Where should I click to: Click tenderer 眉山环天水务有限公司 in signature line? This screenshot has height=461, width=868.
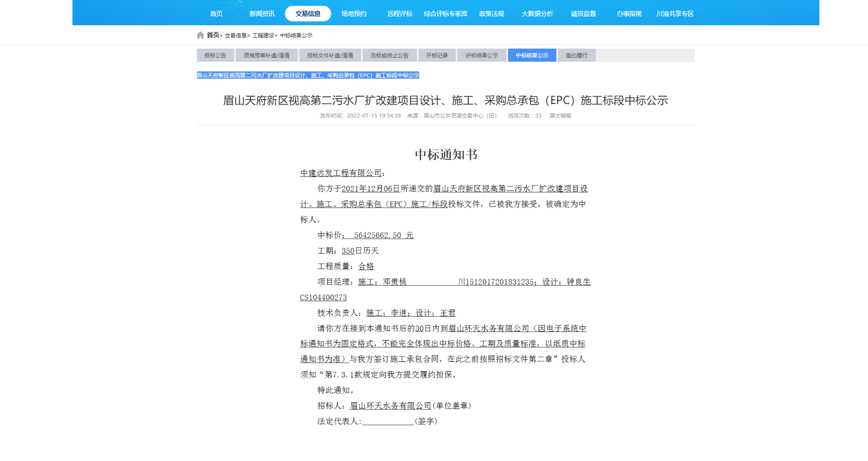[x=390, y=406]
